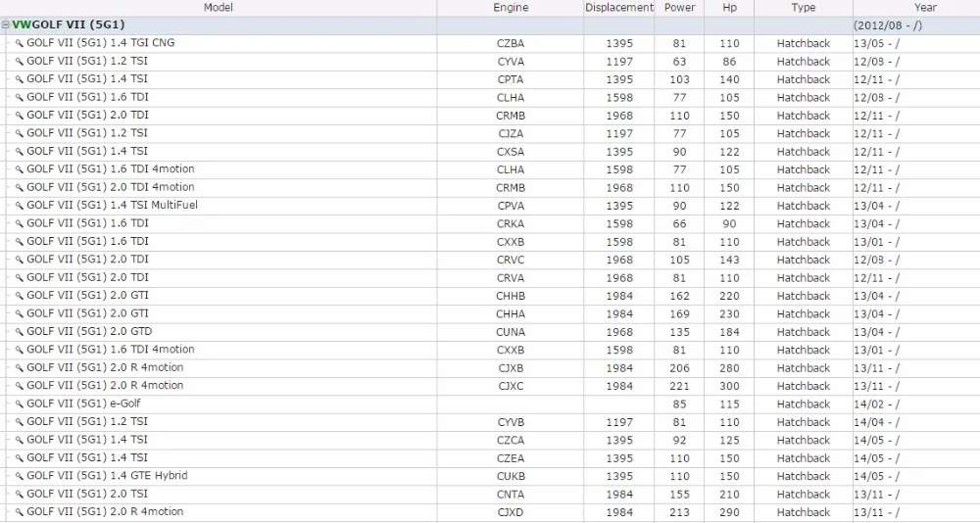This screenshot has width=980, height=523.
Task: Click Hp value 230 in CHHA row
Action: [x=729, y=314]
